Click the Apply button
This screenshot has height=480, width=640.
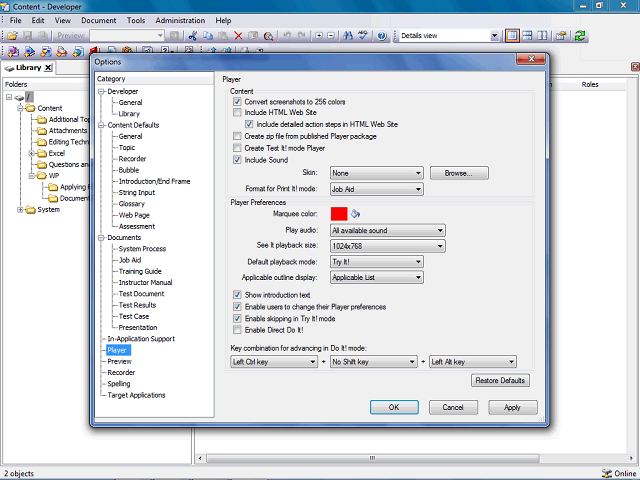click(513, 407)
